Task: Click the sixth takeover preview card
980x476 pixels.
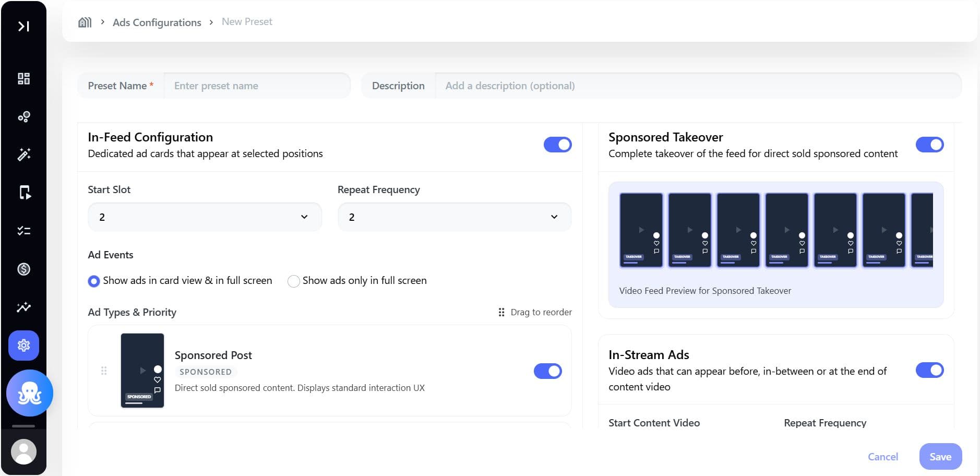Action: (x=884, y=230)
